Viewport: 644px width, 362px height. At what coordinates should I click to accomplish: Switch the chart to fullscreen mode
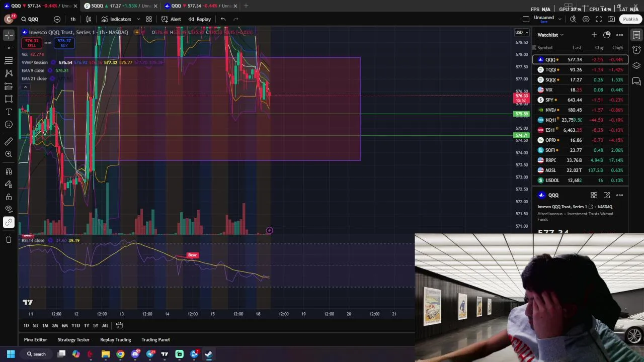point(599,19)
